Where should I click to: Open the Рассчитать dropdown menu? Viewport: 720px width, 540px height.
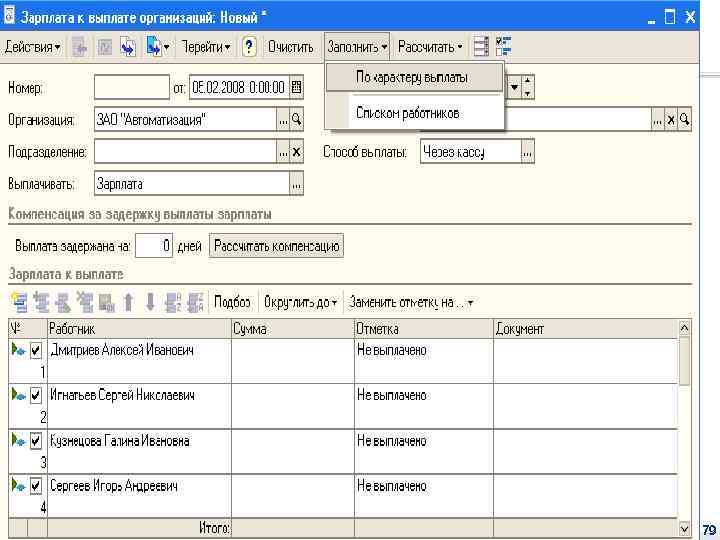pyautogui.click(x=430, y=47)
